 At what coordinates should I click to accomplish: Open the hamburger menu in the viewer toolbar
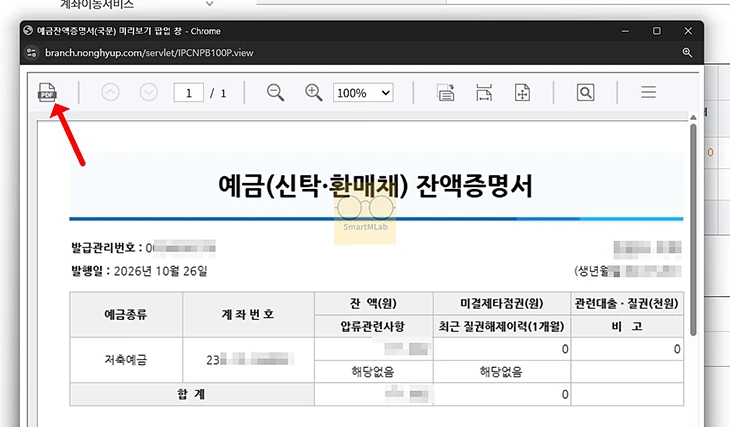(x=648, y=92)
